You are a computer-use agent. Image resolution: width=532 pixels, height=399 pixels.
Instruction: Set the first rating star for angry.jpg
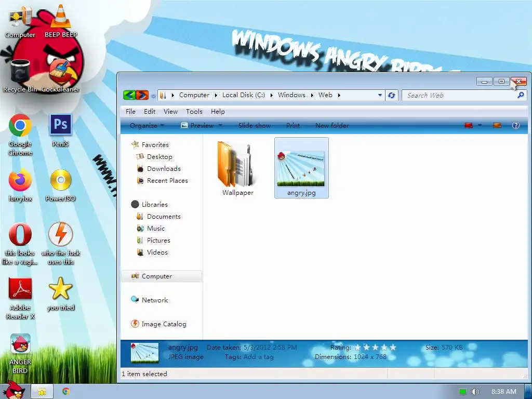pyautogui.click(x=357, y=347)
